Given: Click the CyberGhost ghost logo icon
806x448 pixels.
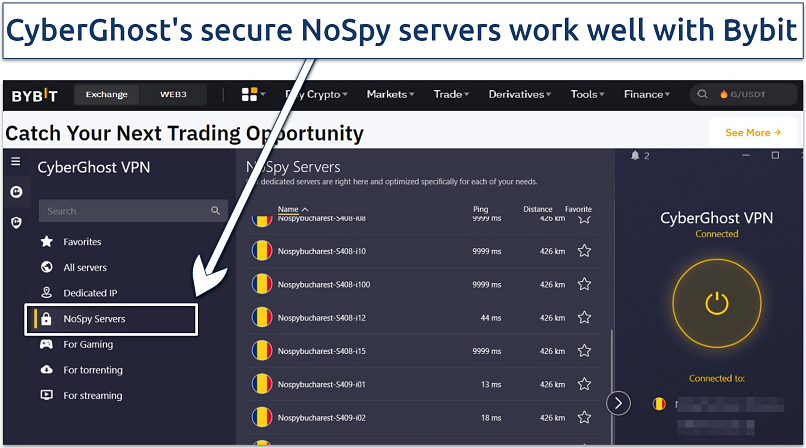Looking at the screenshot, I should tap(15, 191).
